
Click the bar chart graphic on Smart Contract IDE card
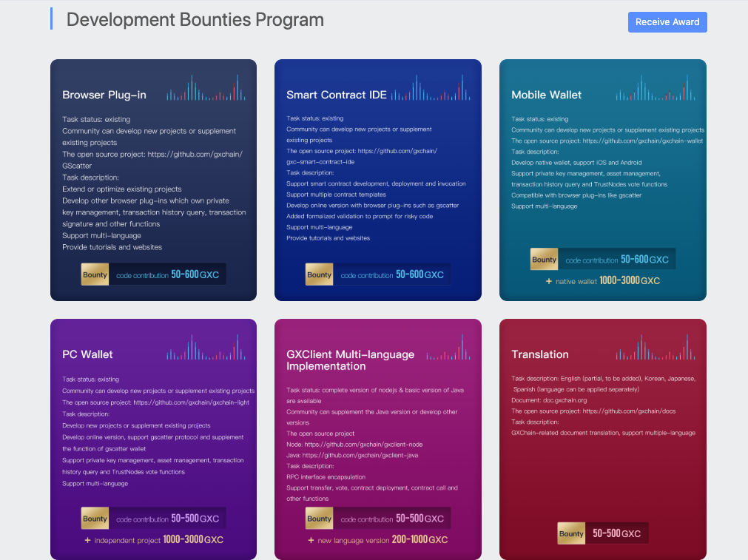click(431, 88)
